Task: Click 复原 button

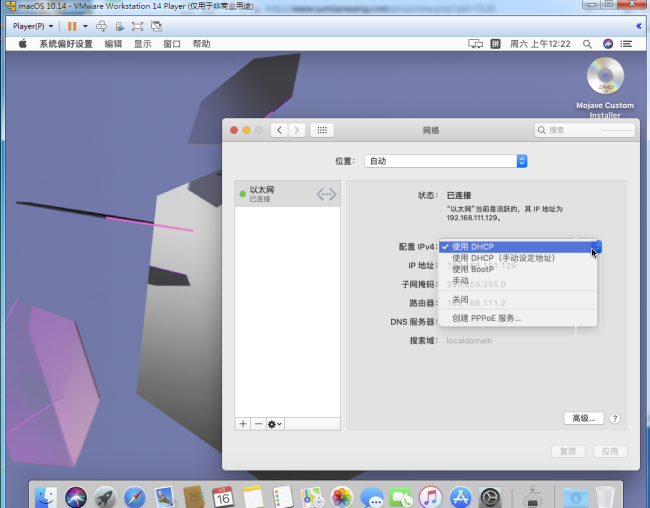Action: pyautogui.click(x=568, y=451)
